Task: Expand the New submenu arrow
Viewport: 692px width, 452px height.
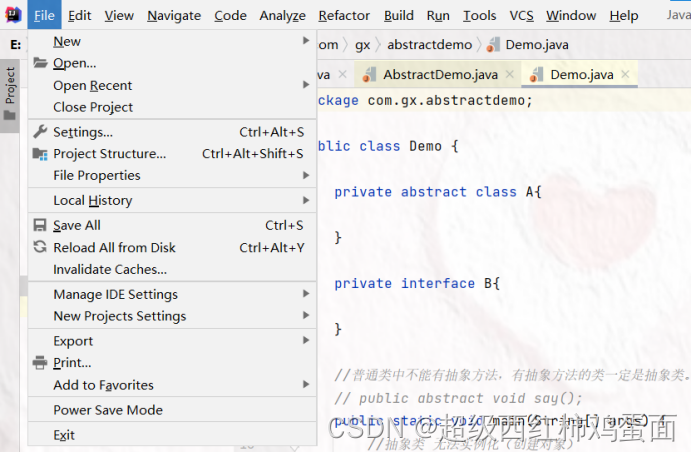Action: pos(306,41)
